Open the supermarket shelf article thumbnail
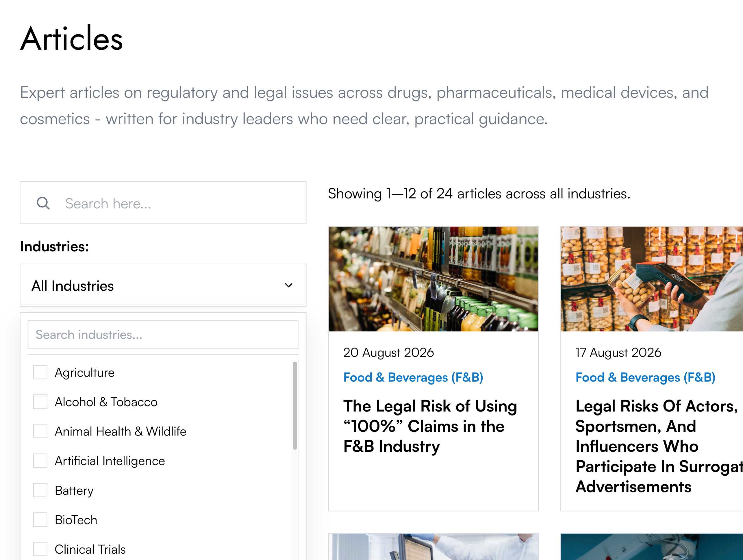The width and height of the screenshot is (743, 560). coord(433,279)
